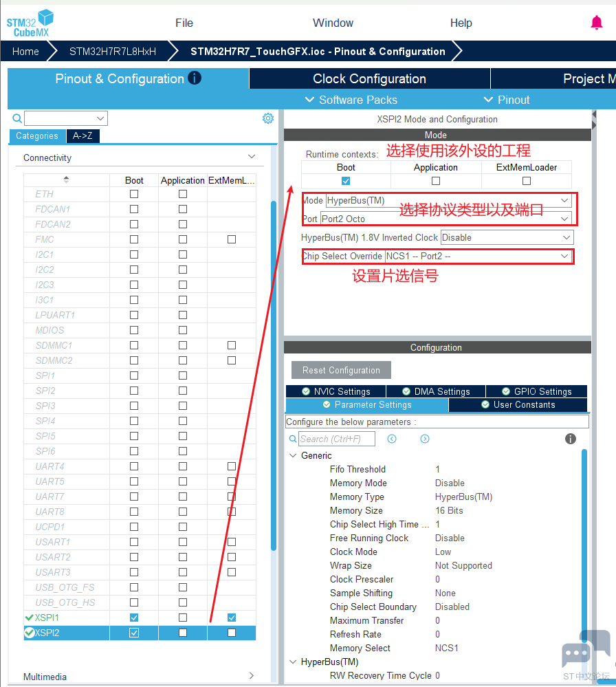The width and height of the screenshot is (616, 687).
Task: Expand the Software Packs menu
Action: [351, 100]
